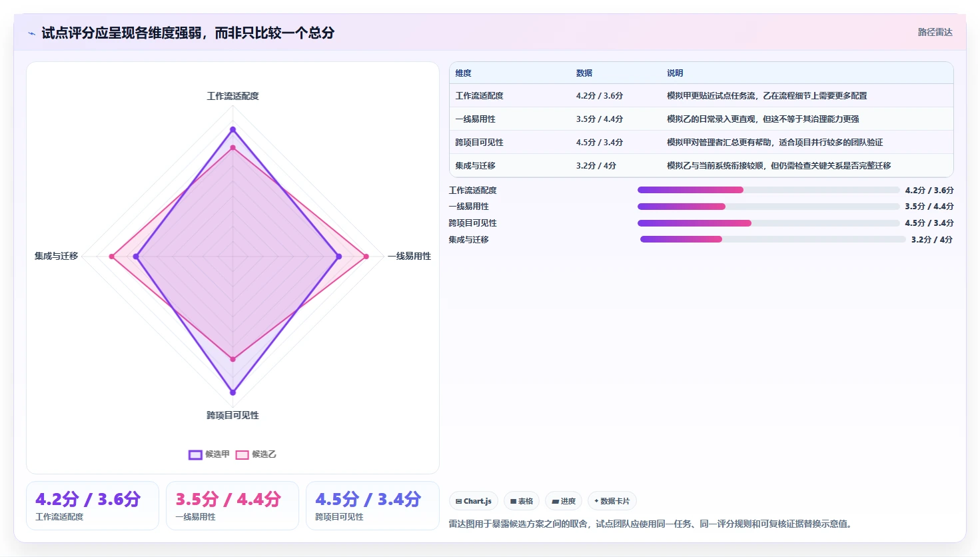Click the 工作流适配度 progress bar
980x557 pixels.
click(x=768, y=190)
